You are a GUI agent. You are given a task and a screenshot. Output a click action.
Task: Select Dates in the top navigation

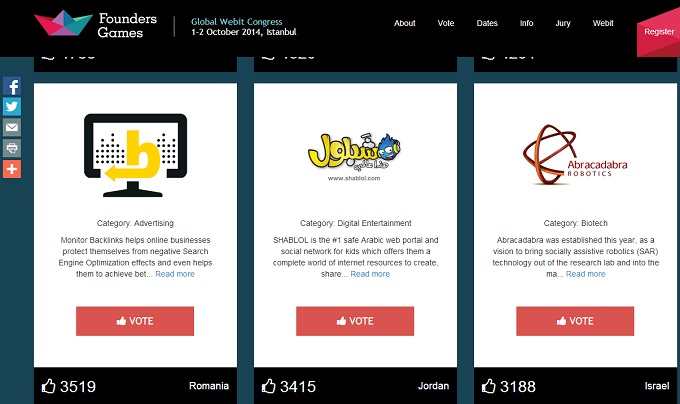[x=487, y=23]
